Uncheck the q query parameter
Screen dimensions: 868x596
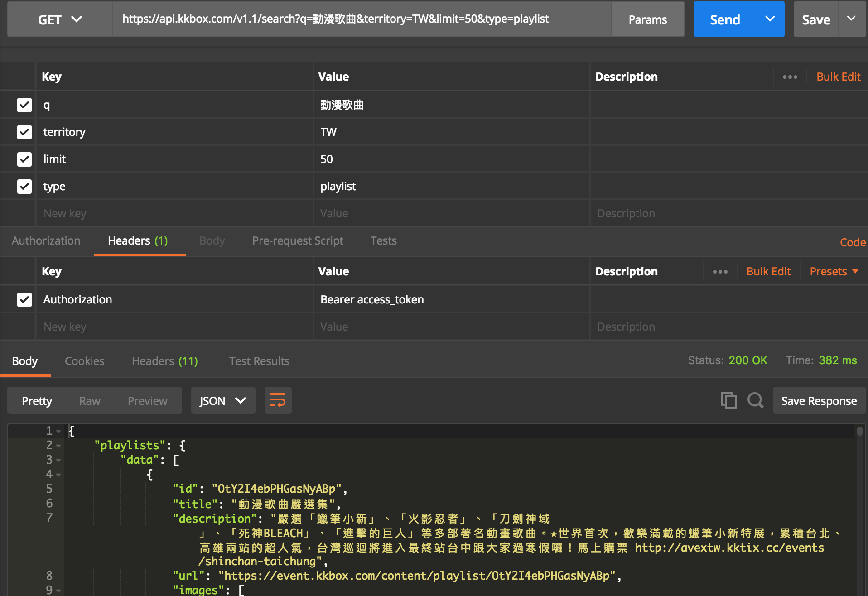pos(24,105)
